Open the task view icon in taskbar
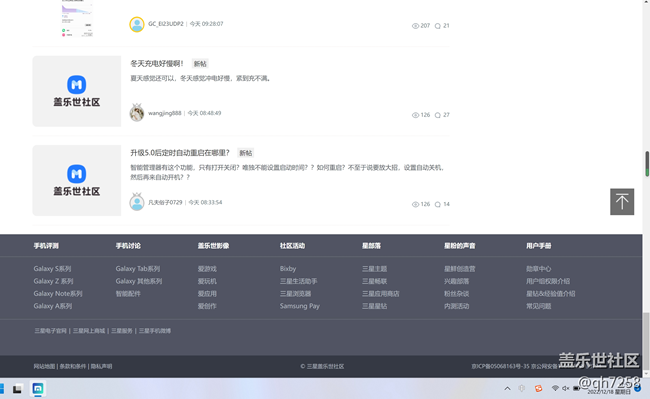Viewport: 650px width, 399px height. 17,389
